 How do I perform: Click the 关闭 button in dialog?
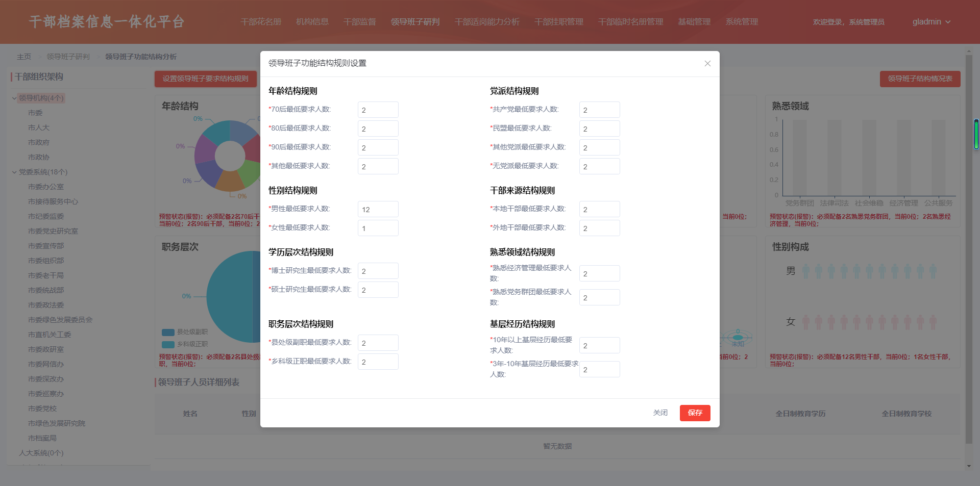pyautogui.click(x=660, y=413)
